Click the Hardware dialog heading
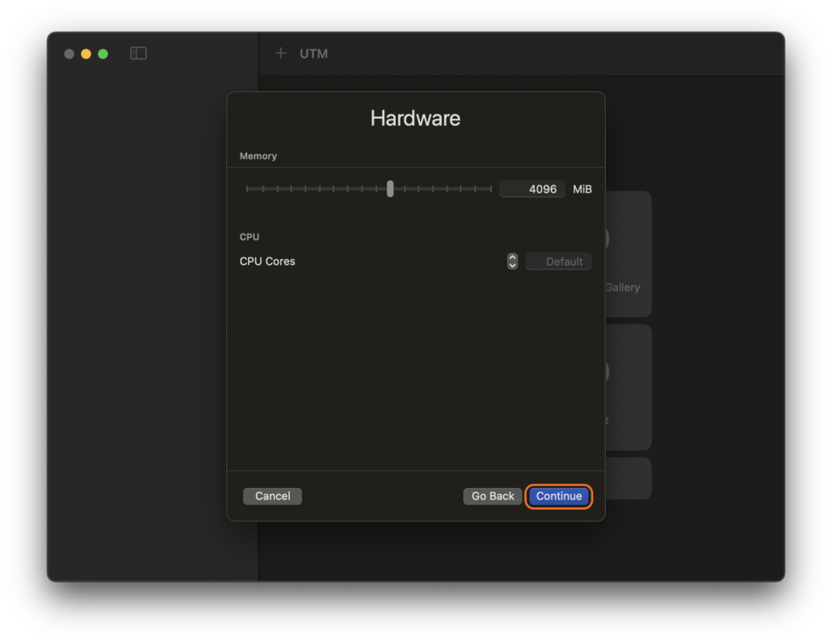This screenshot has height=644, width=832. [x=415, y=118]
